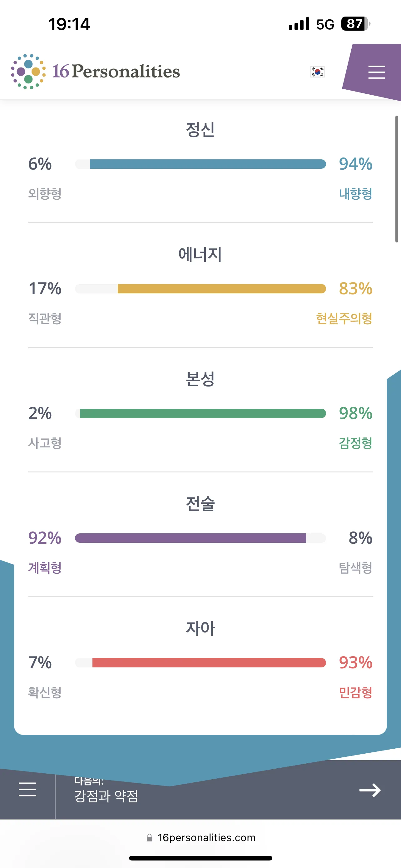The width and height of the screenshot is (401, 868).
Task: Tap the 16personalities.com address bar
Action: tap(206, 838)
